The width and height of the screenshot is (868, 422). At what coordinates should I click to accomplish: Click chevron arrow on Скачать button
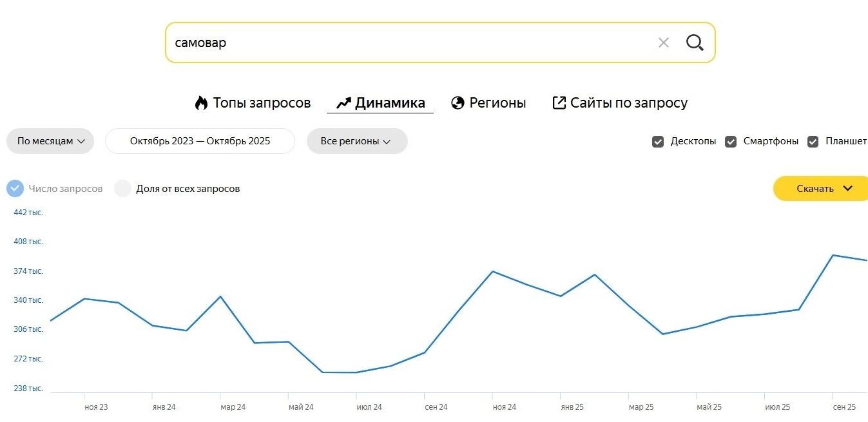847,188
